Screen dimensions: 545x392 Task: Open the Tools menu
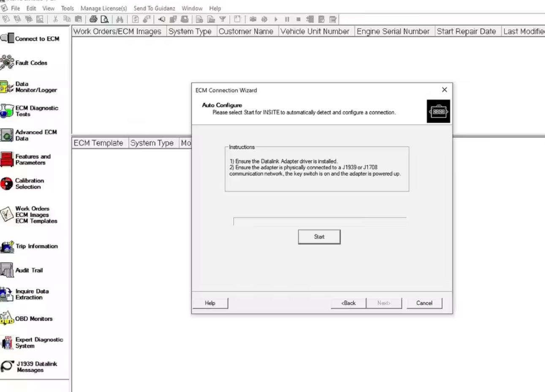point(67,8)
